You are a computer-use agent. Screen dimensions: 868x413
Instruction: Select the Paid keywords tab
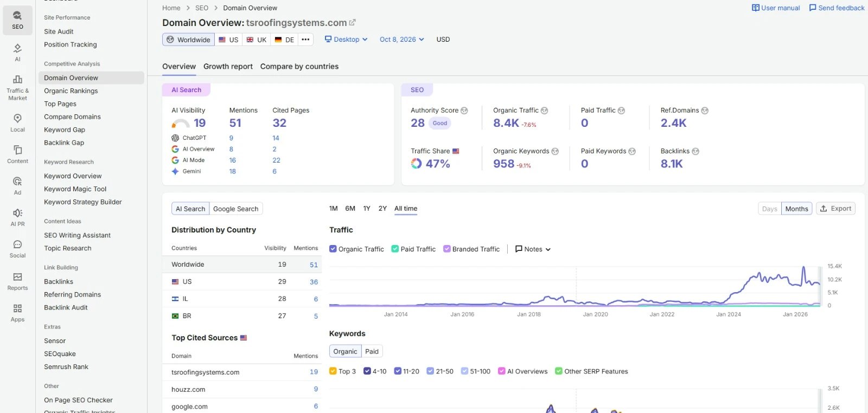tap(372, 351)
